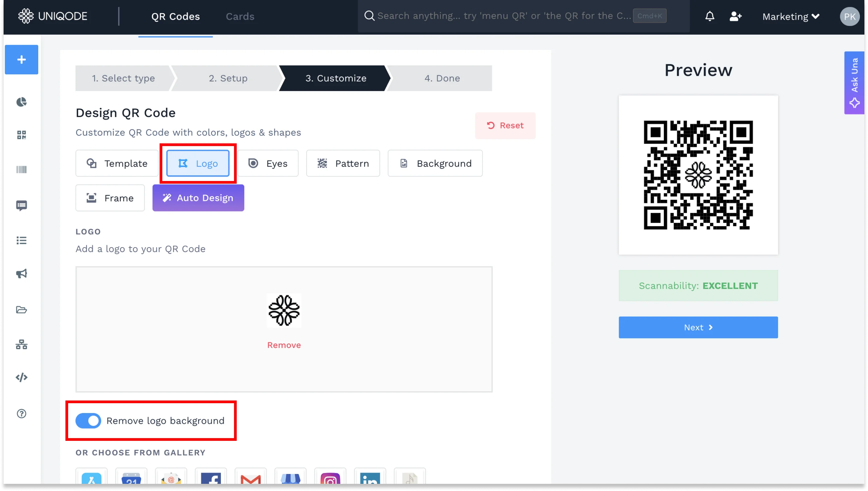Open the Background design option
Image resolution: width=868 pixels, height=491 pixels.
[435, 164]
